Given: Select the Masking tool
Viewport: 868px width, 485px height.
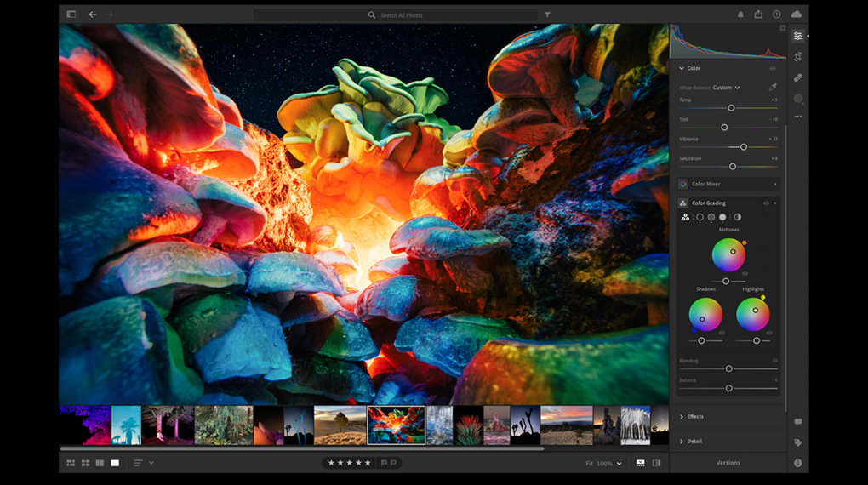Looking at the screenshot, I should [797, 99].
